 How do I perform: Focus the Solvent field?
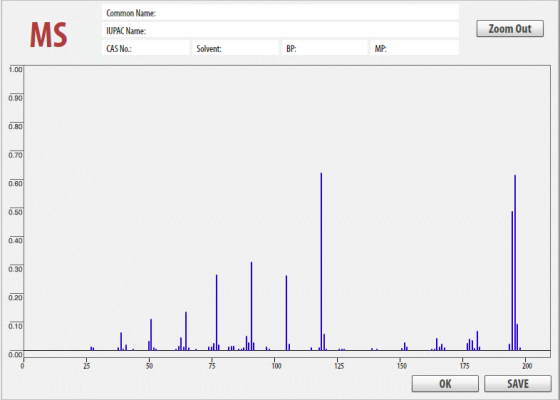point(236,48)
